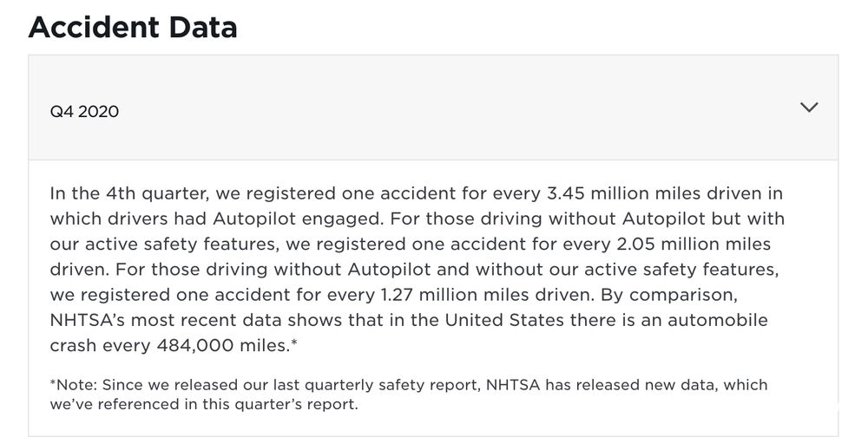Click the word NHTSA's in the paragraph

pyautogui.click(x=88, y=320)
